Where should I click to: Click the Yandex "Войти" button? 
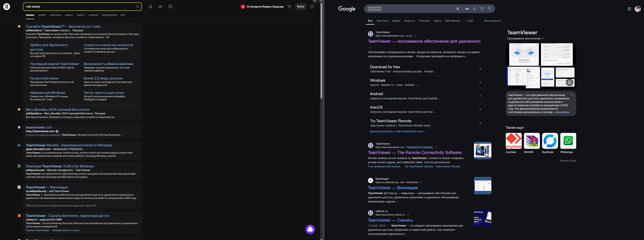301,7
